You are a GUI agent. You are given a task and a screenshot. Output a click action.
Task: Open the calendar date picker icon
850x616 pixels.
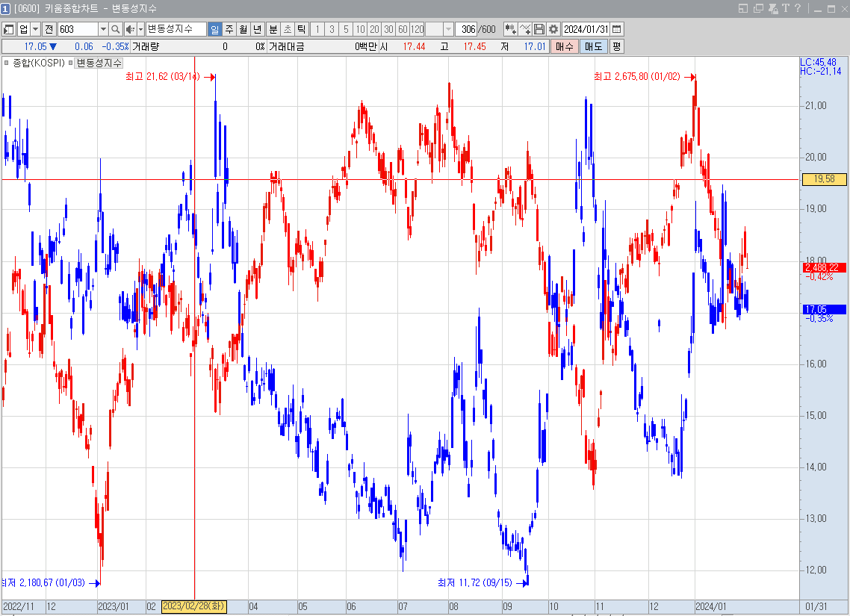pyautogui.click(x=617, y=29)
